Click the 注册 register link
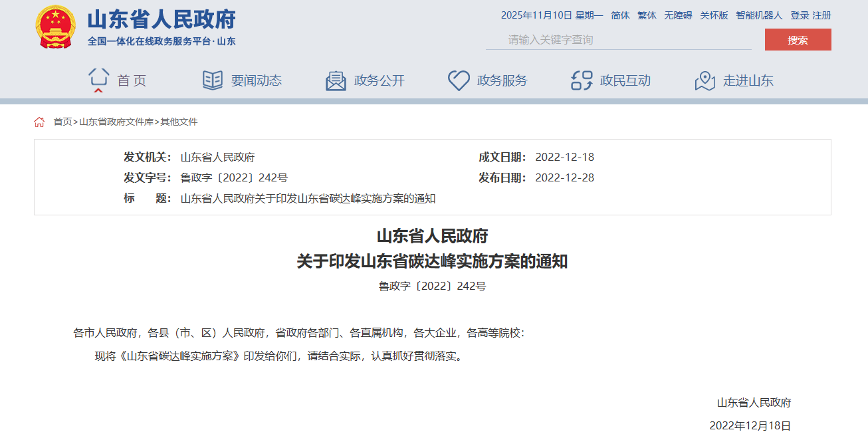The image size is (868, 442). click(x=821, y=15)
